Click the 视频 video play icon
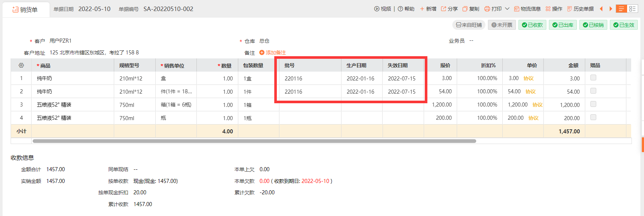Image resolution: width=644 pixels, height=216 pixels. click(x=377, y=9)
